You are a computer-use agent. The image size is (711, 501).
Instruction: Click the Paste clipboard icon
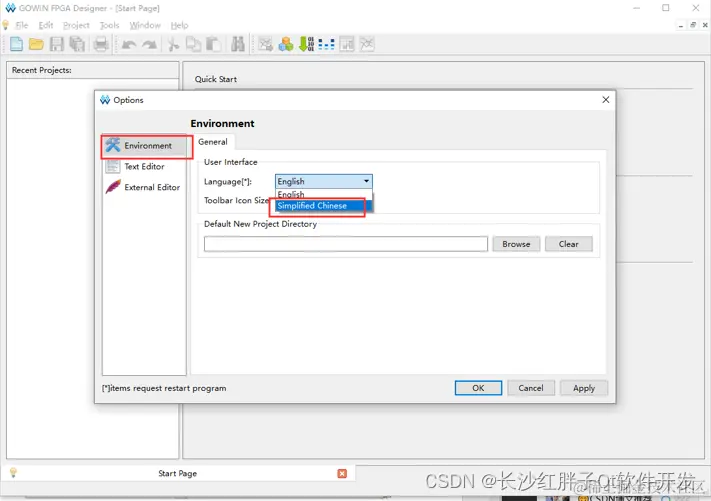(x=214, y=44)
